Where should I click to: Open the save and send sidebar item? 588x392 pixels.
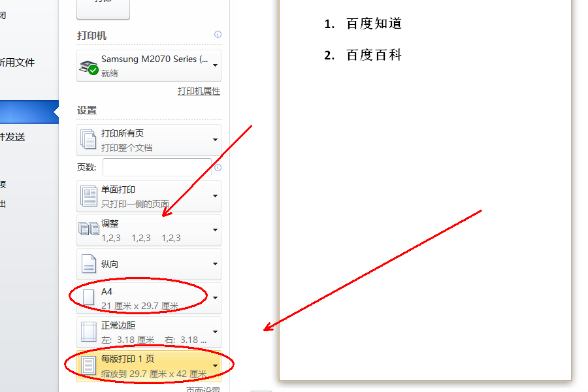[x=12, y=137]
